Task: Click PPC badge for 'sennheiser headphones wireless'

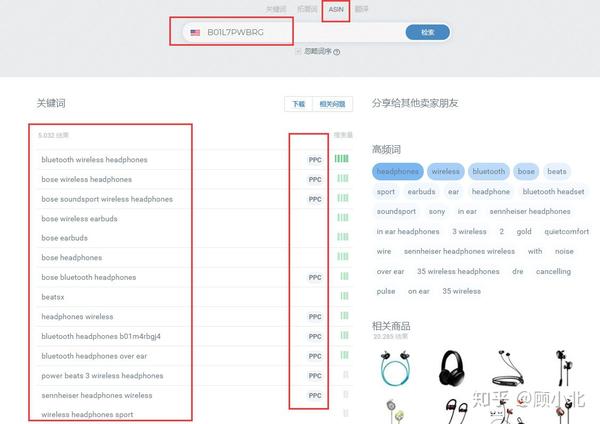Action: coord(315,396)
